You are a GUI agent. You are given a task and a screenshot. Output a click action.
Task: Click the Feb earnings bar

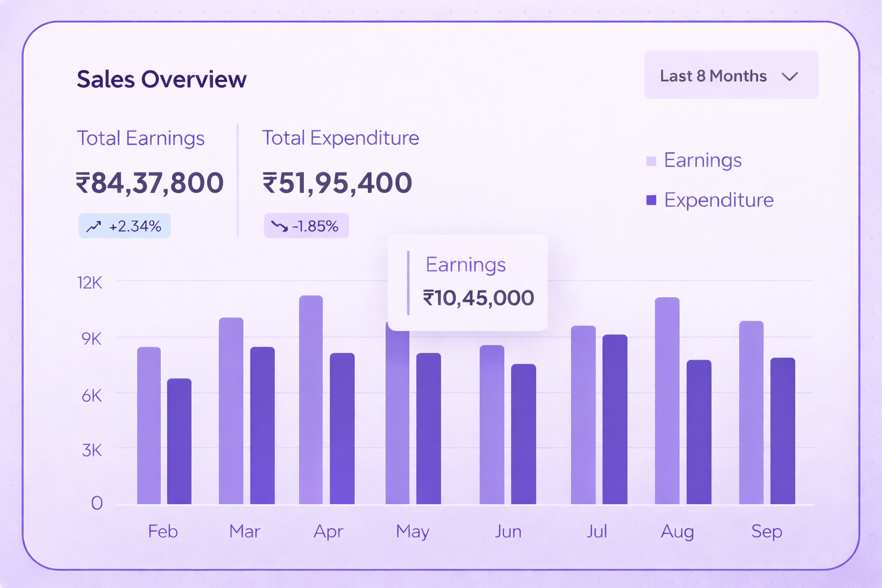(149, 425)
